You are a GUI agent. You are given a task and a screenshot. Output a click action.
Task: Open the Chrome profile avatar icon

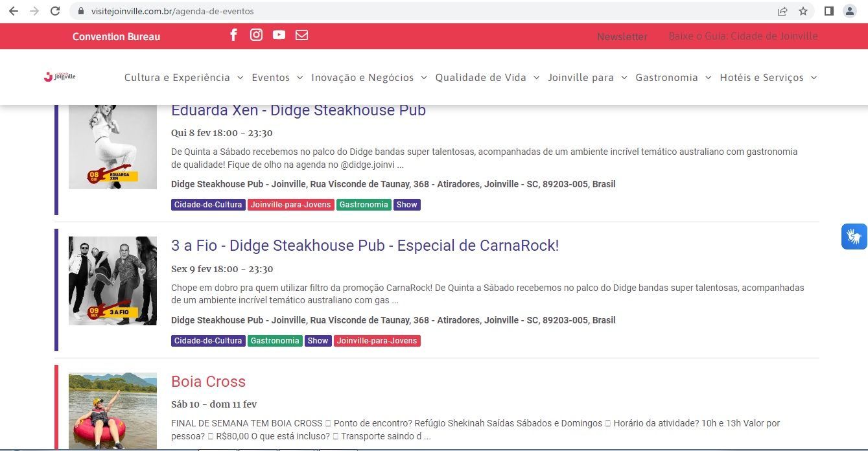click(849, 11)
